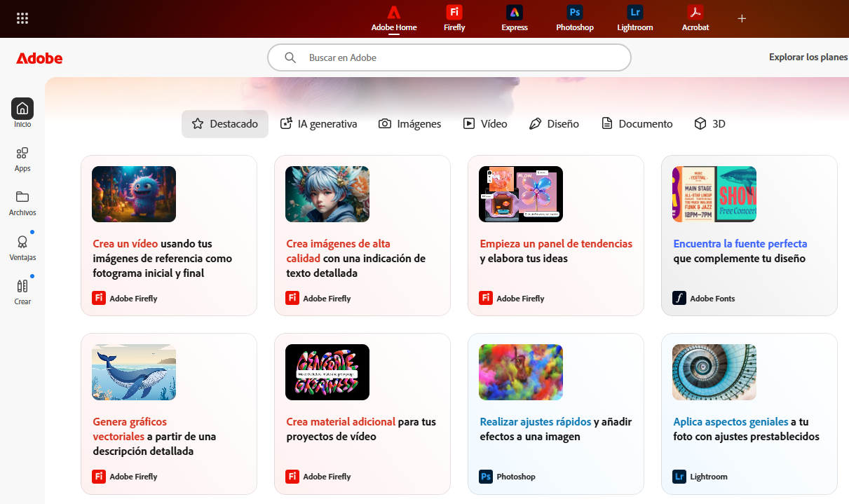Launch Adobe Express from the top bar
Screen dimensions: 849x504
[514, 18]
